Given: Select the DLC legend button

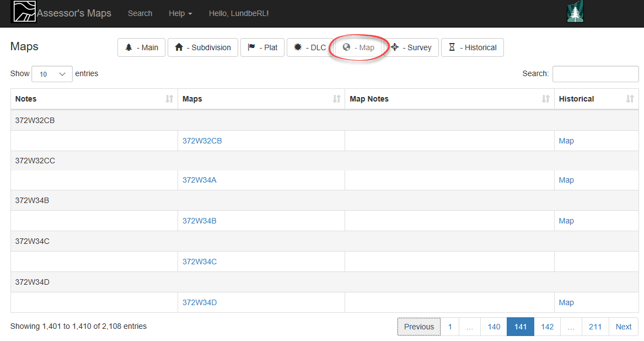Looking at the screenshot, I should 310,47.
